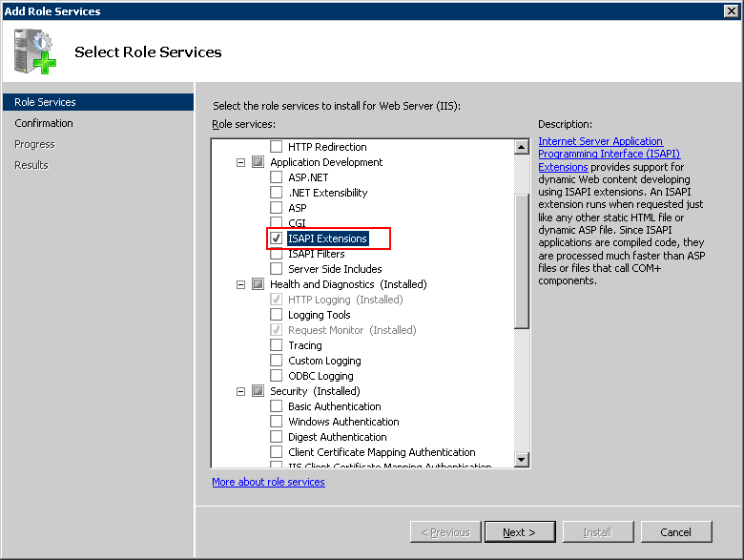Image resolution: width=744 pixels, height=560 pixels.
Task: Click the Request Monitor grayed checkbox
Action: (x=277, y=329)
